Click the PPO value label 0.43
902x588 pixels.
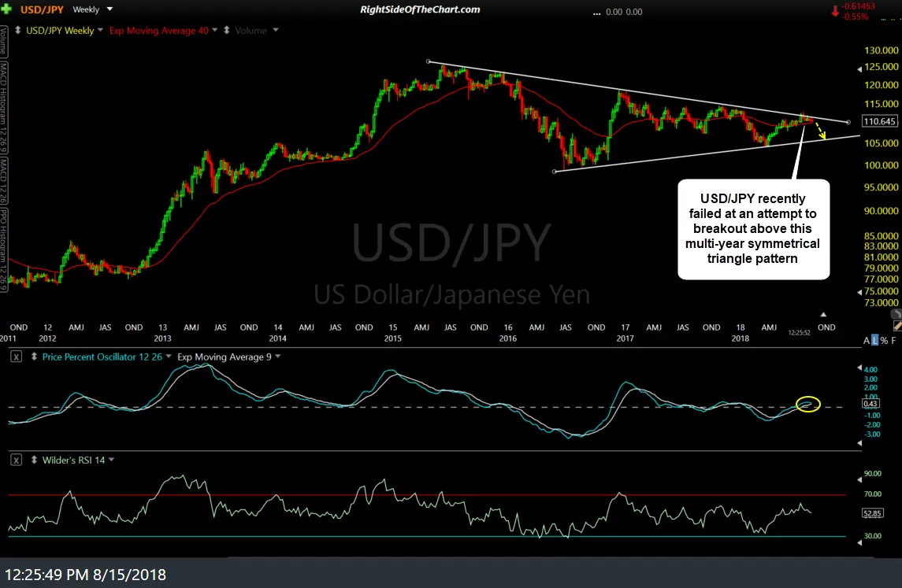pyautogui.click(x=870, y=404)
